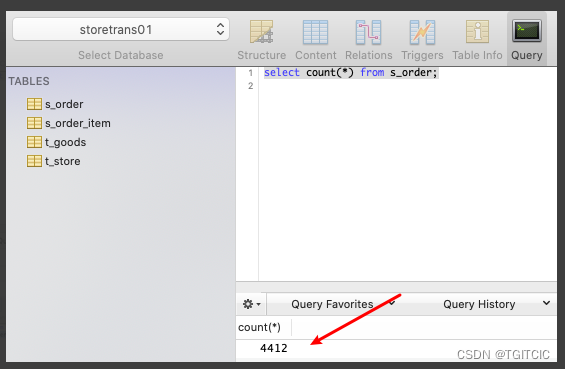
Task: Open the gear actions menu
Action: pos(252,304)
